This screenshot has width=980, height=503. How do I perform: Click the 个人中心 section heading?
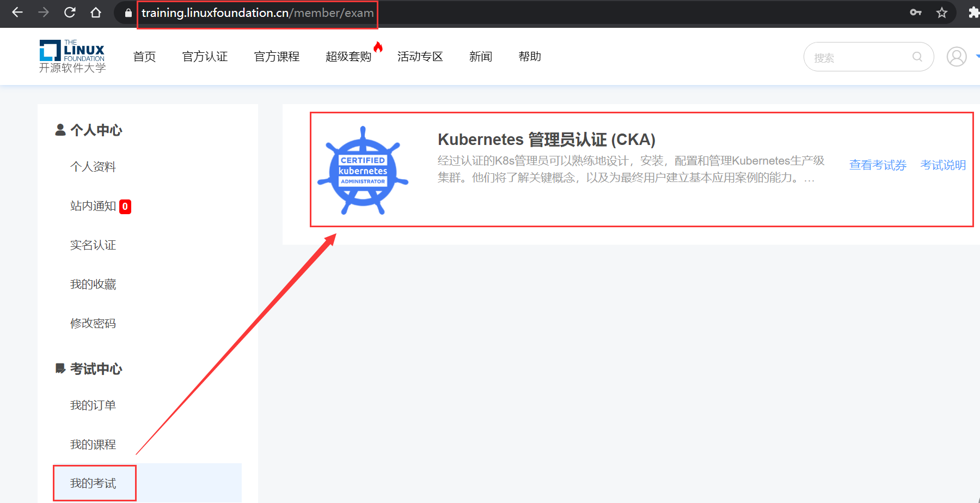[x=96, y=130]
